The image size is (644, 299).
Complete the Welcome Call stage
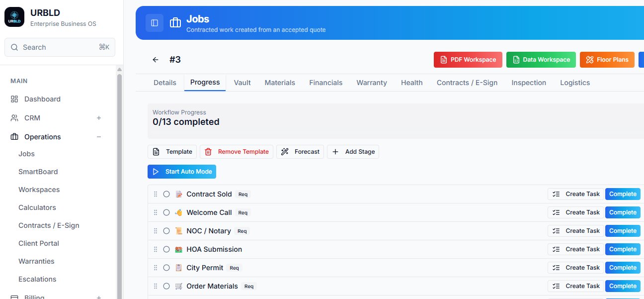[623, 212]
